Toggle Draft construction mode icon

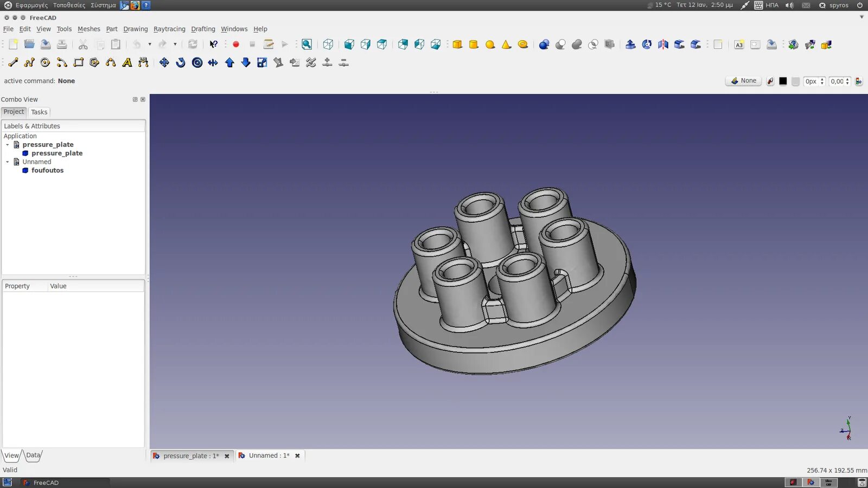pyautogui.click(x=770, y=81)
